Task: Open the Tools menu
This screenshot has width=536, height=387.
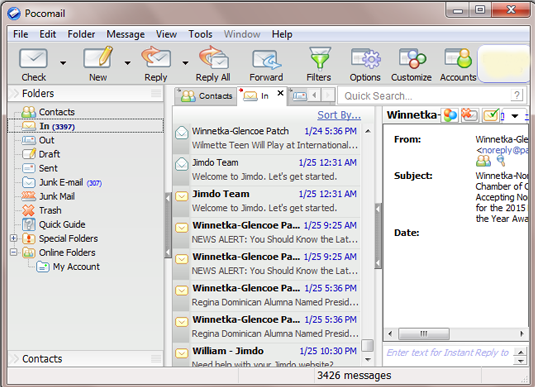Action: [x=200, y=34]
